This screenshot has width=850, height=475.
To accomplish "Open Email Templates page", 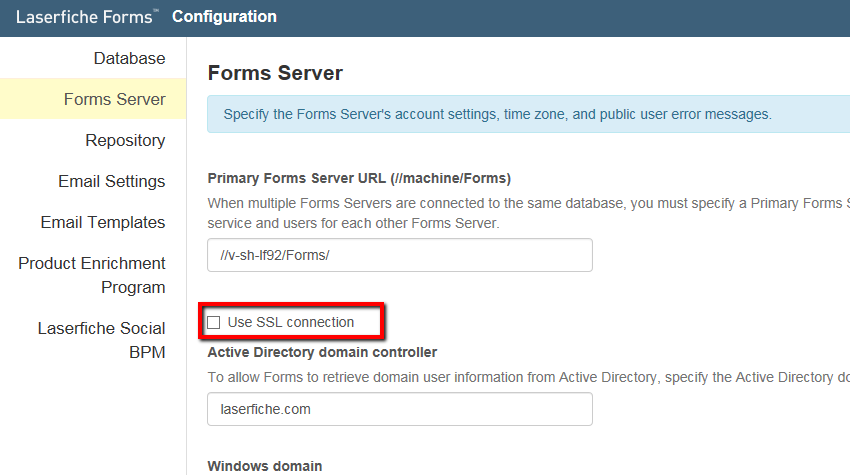I will [103, 222].
